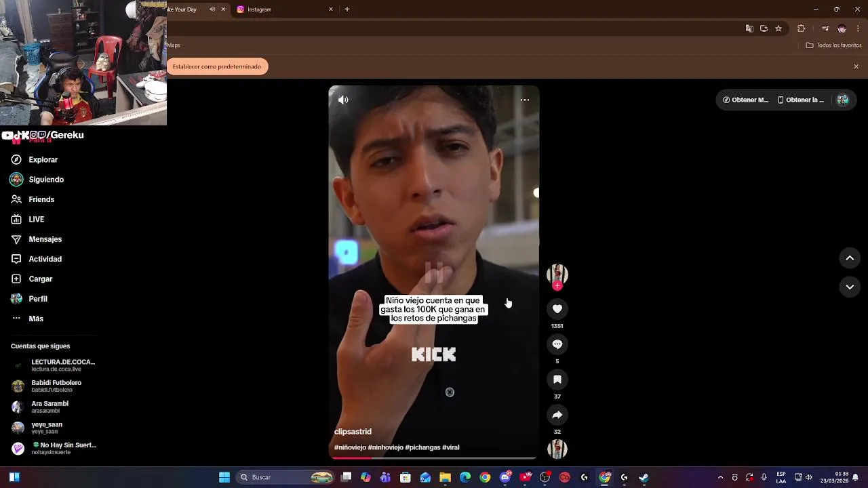
Task: Open the notification bell in the taskbar
Action: (856, 477)
